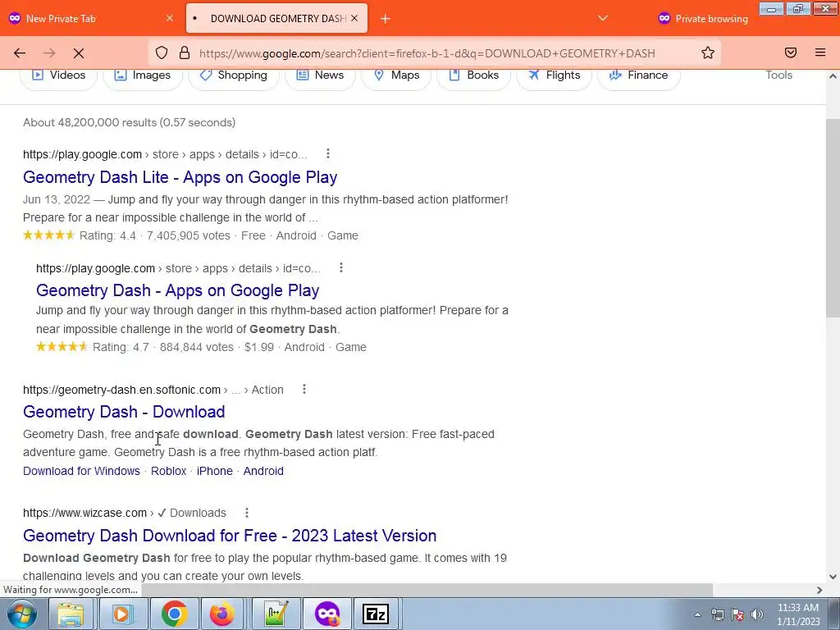Viewport: 840px width, 630px height.
Task: Filter results by Images
Action: tap(143, 75)
